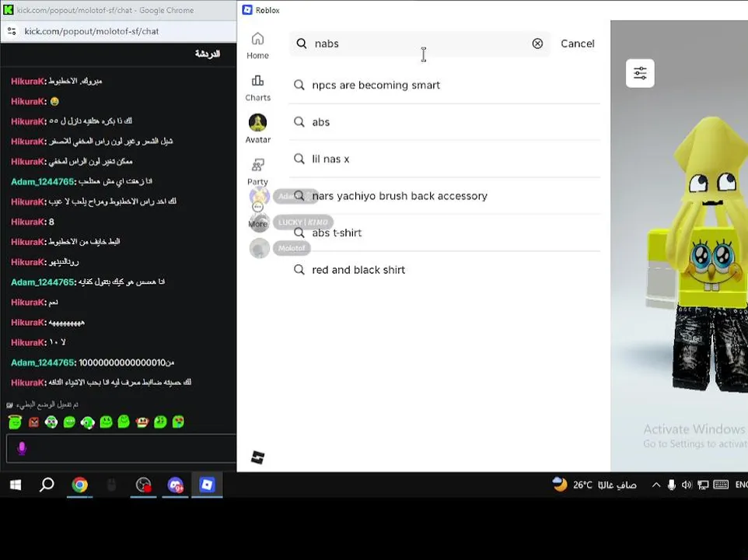Viewport: 748px width, 560px height.
Task: Select the "abs t-shirt" suggestion
Action: [x=444, y=233]
